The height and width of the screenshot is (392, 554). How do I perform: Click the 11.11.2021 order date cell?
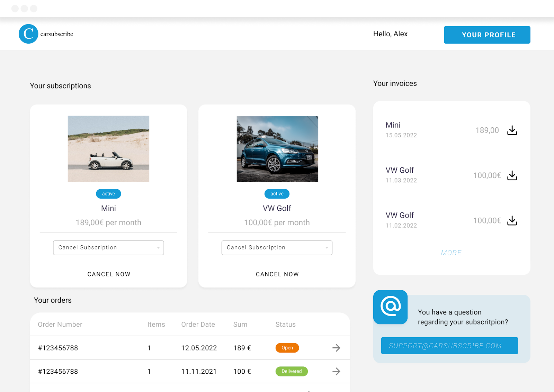199,371
